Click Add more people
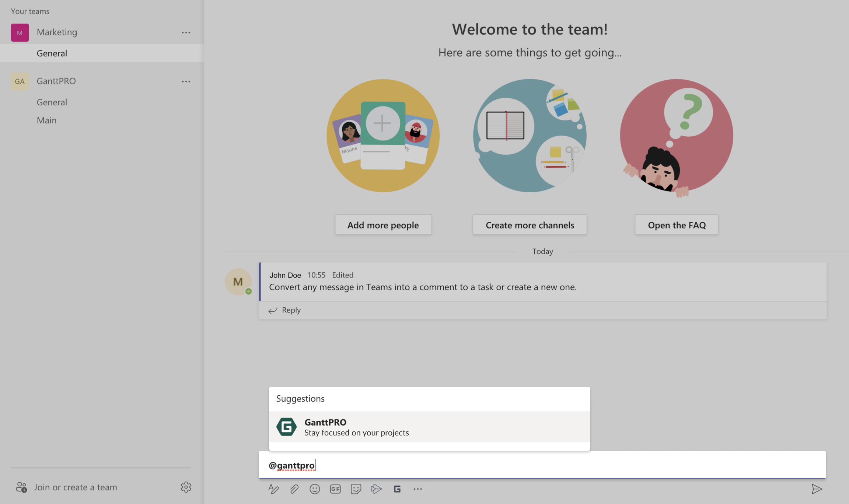The image size is (849, 504). [383, 225]
